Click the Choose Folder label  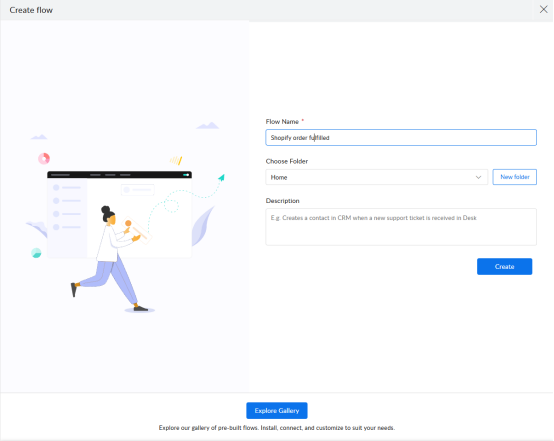coord(287,161)
